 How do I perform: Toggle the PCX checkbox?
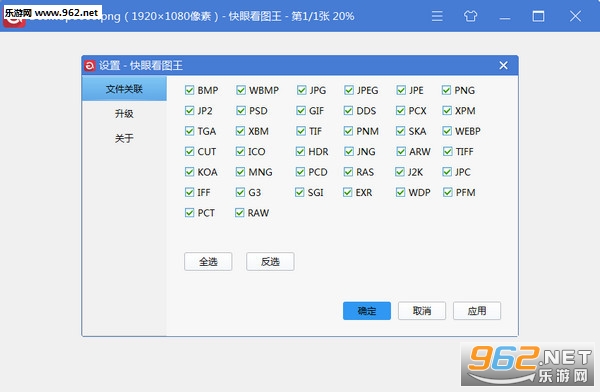coord(400,111)
